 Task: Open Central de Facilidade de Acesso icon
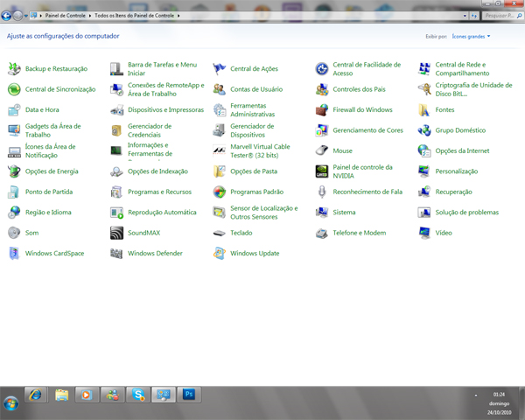(322, 68)
